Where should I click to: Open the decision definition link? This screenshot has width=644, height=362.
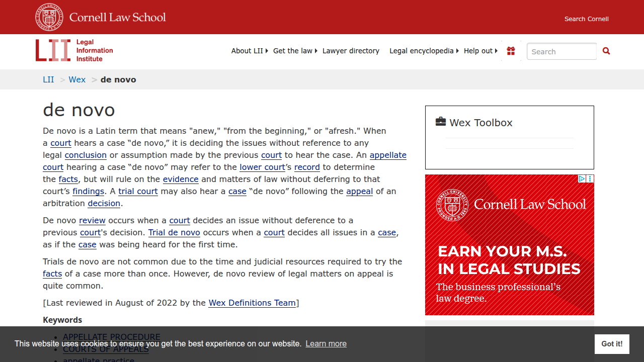(x=104, y=203)
